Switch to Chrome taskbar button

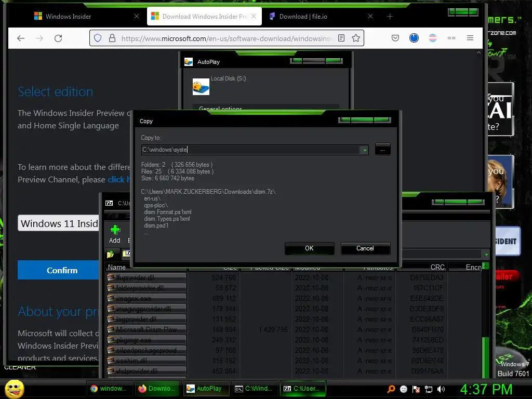click(109, 389)
